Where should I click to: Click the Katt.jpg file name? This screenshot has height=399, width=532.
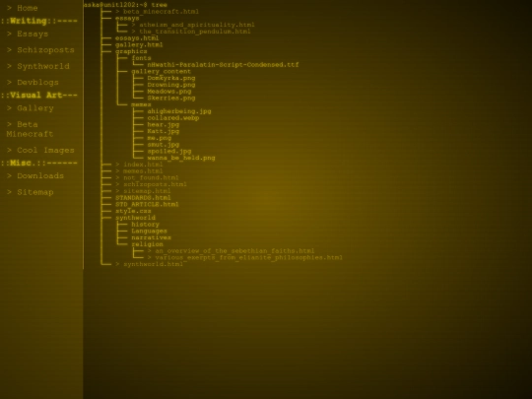click(163, 131)
